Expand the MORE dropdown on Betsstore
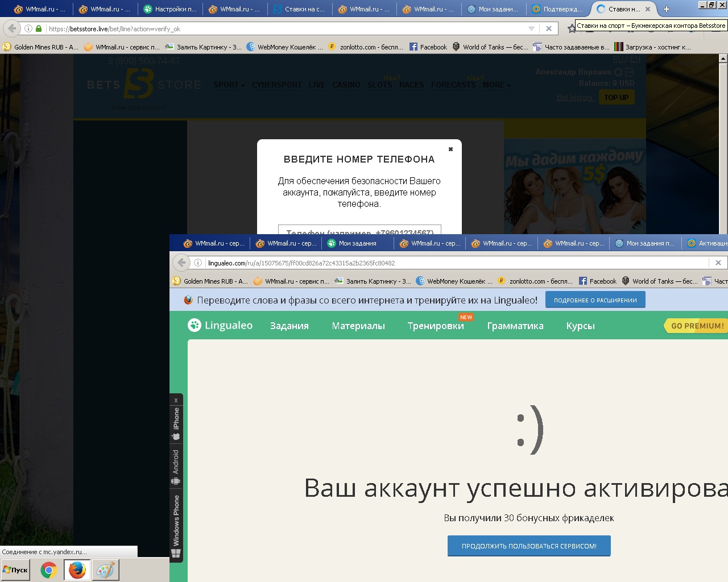 click(497, 85)
